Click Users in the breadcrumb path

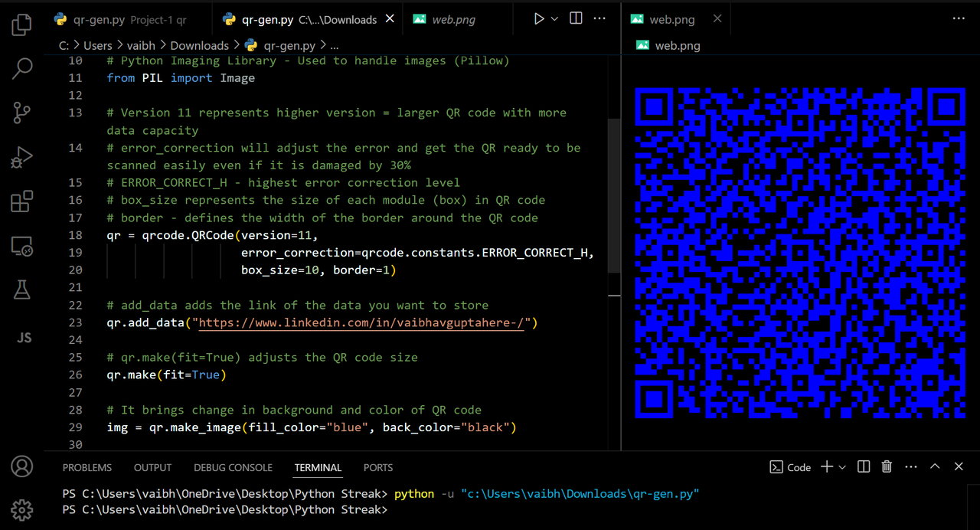[98, 46]
